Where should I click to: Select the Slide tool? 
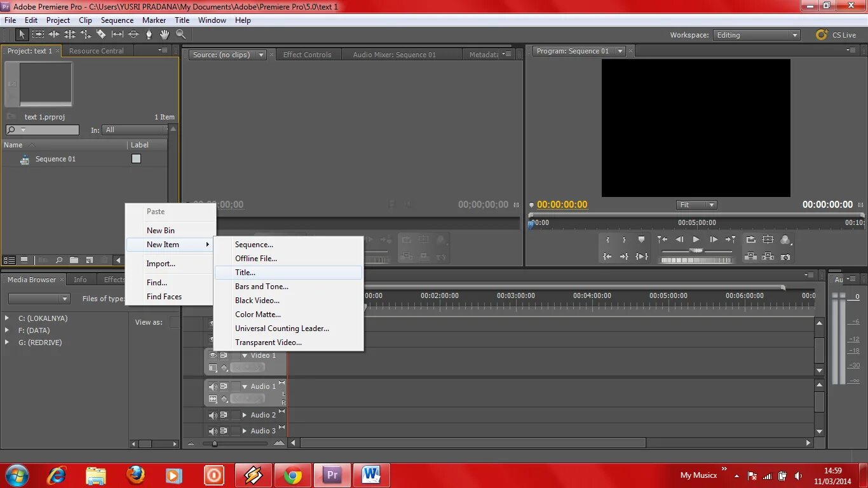tap(133, 34)
